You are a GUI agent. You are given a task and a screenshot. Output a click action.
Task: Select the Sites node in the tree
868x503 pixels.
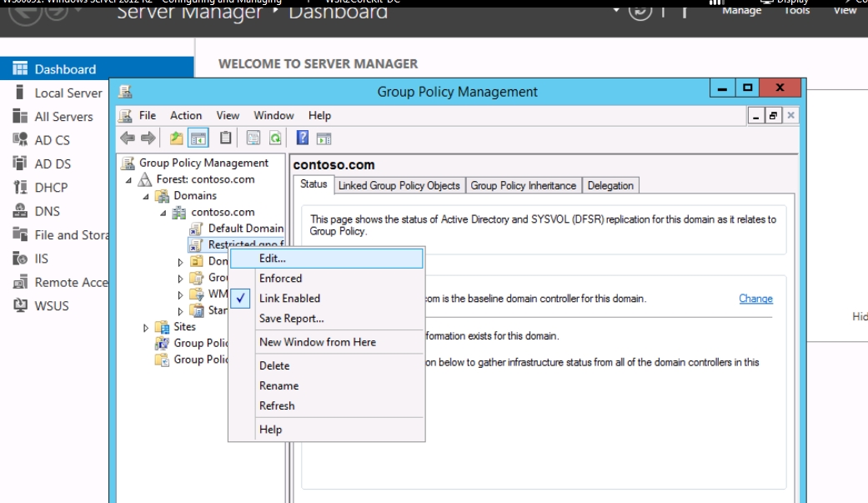click(184, 327)
